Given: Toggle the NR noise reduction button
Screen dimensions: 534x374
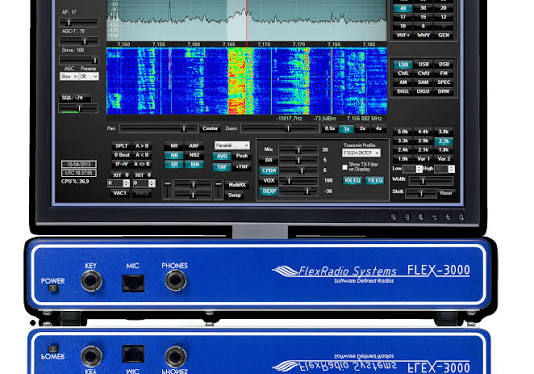Looking at the screenshot, I should [174, 146].
